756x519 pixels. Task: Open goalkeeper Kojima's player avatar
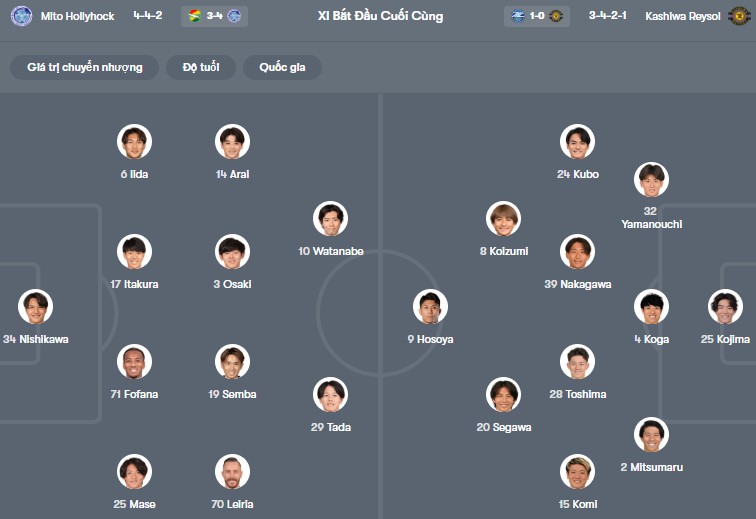point(724,307)
